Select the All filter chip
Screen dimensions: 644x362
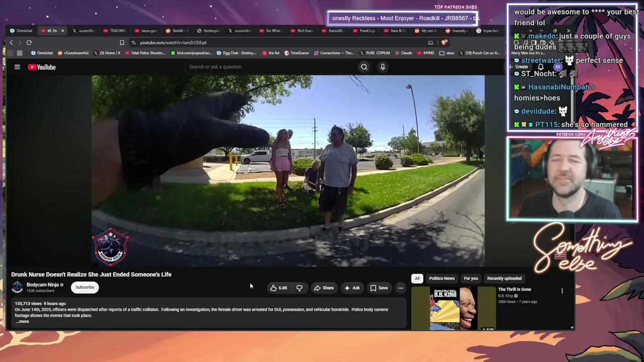417,278
